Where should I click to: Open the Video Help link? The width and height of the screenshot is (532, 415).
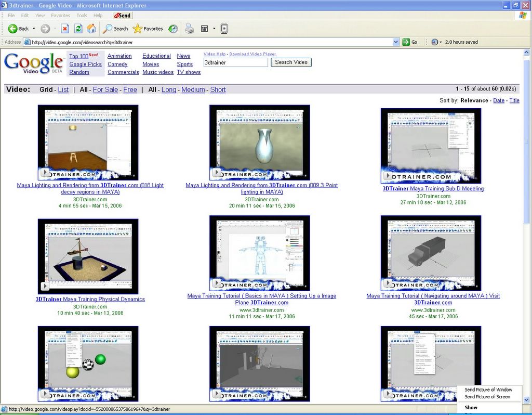(215, 54)
